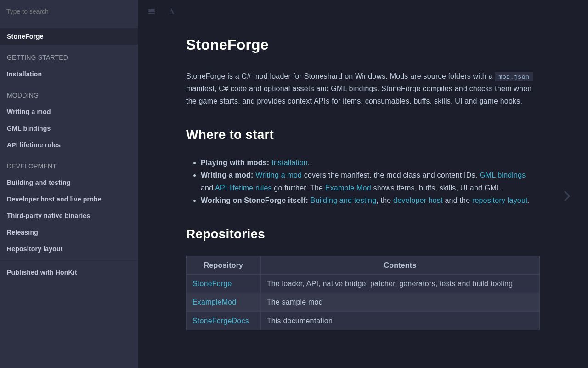Click the 'This documentation' table cell
Viewport: 588px width, 368px height.
coord(400,321)
